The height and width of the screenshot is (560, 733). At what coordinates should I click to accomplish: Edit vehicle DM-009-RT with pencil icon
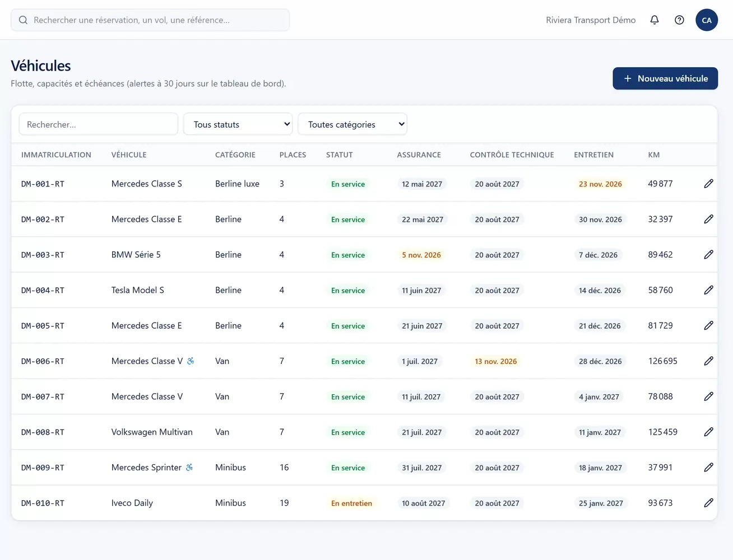pyautogui.click(x=708, y=468)
